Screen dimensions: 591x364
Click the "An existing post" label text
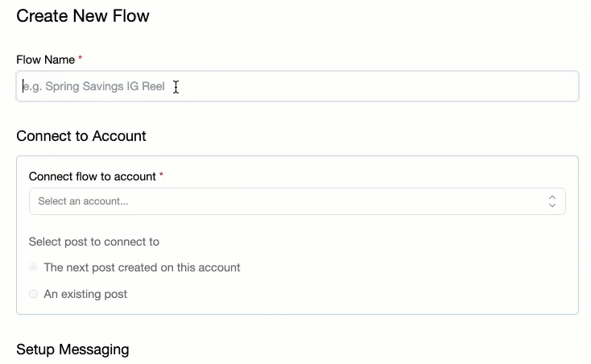[85, 294]
